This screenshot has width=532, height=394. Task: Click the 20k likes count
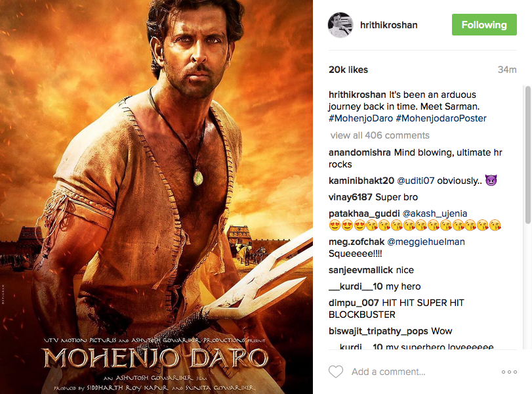pos(348,70)
